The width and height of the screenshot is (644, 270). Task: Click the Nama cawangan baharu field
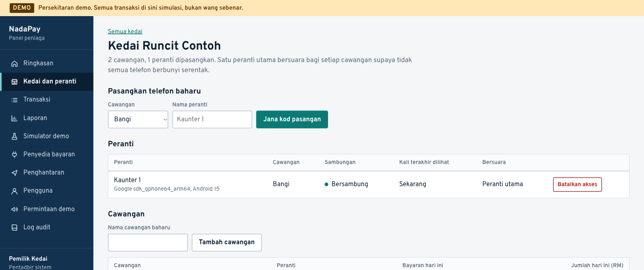pos(148,243)
